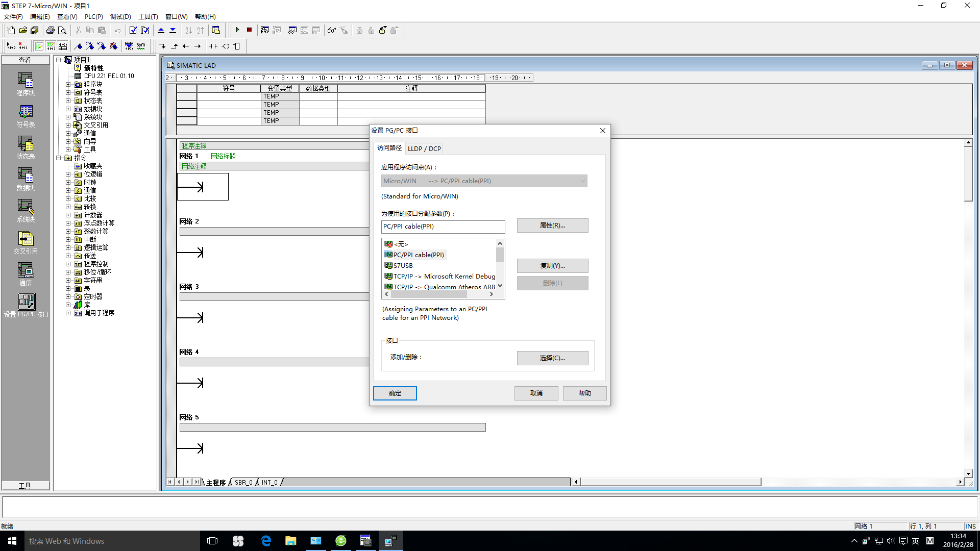Switch to the SBR_0 program tab

(x=243, y=483)
